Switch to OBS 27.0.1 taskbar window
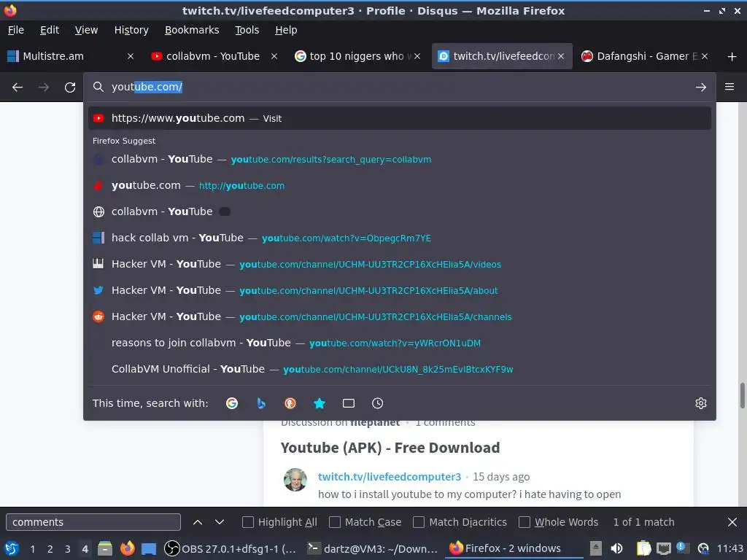Image resolution: width=747 pixels, height=560 pixels. [x=230, y=548]
